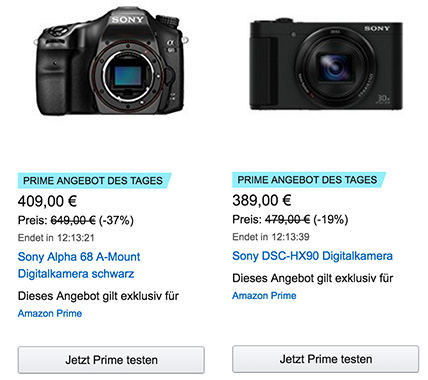Screen dimensions: 428x380
Task: Click Jetzt Prime testen for the Alpha 68
Action: (111, 360)
